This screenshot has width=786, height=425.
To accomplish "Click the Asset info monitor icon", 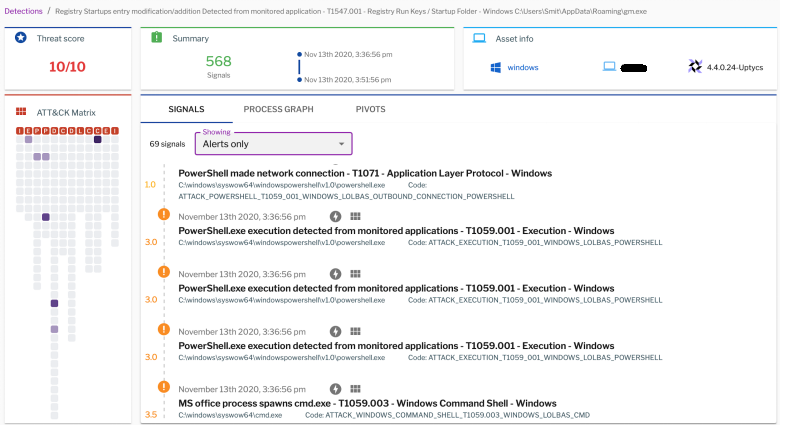I will [479, 38].
